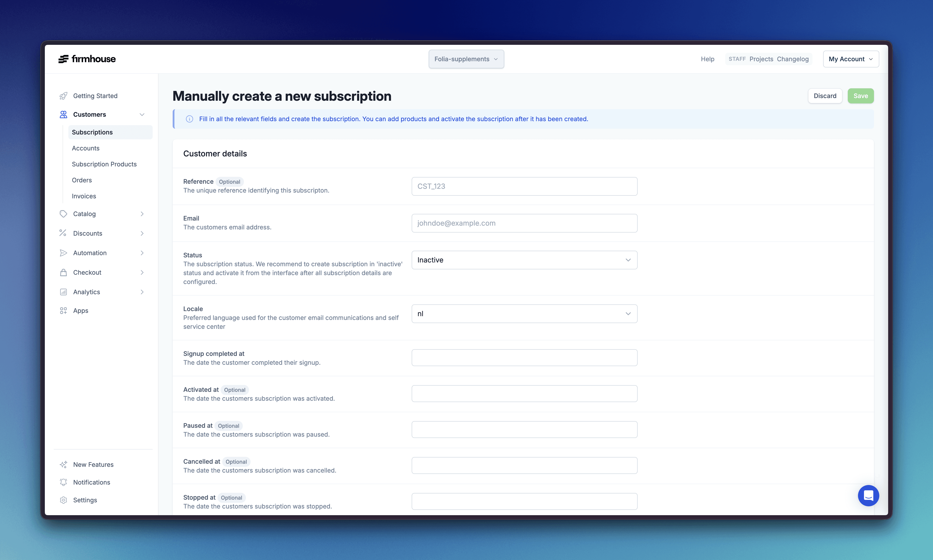Viewport: 933px width, 560px height.
Task: Focus the Email input field
Action: click(524, 223)
